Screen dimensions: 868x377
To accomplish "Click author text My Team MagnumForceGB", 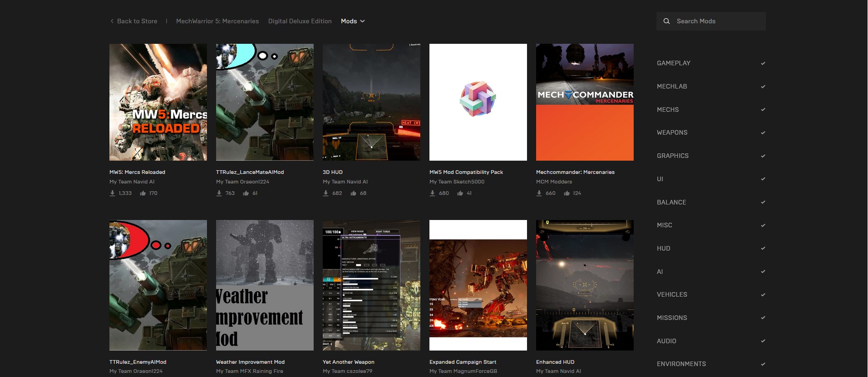I will [463, 371].
